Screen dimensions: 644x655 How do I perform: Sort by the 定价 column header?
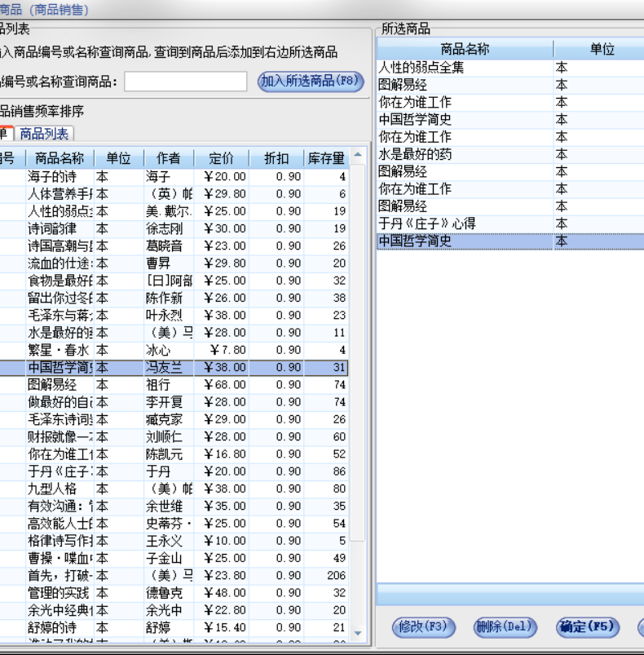[x=221, y=158]
